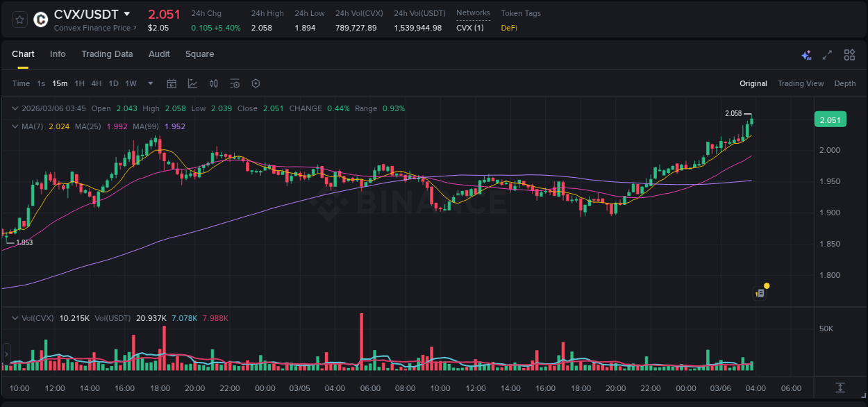Expand the Convex Finance Price dropdown
868x407 pixels.
95,28
